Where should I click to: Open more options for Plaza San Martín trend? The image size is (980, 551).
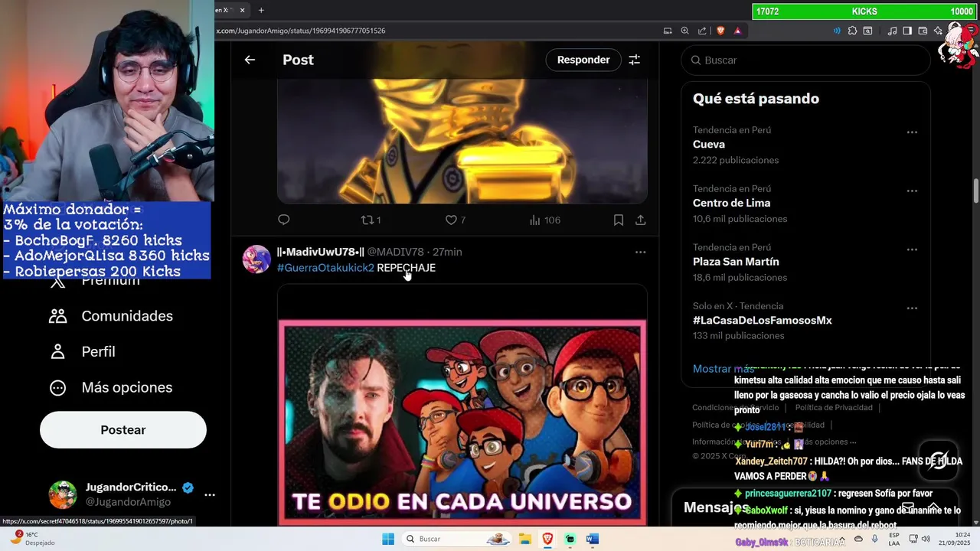(912, 249)
